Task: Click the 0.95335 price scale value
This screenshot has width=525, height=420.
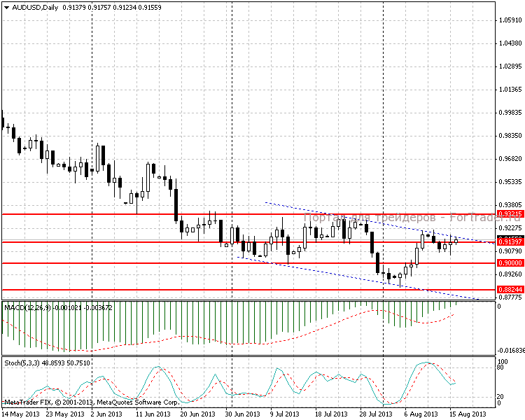Action: point(510,182)
